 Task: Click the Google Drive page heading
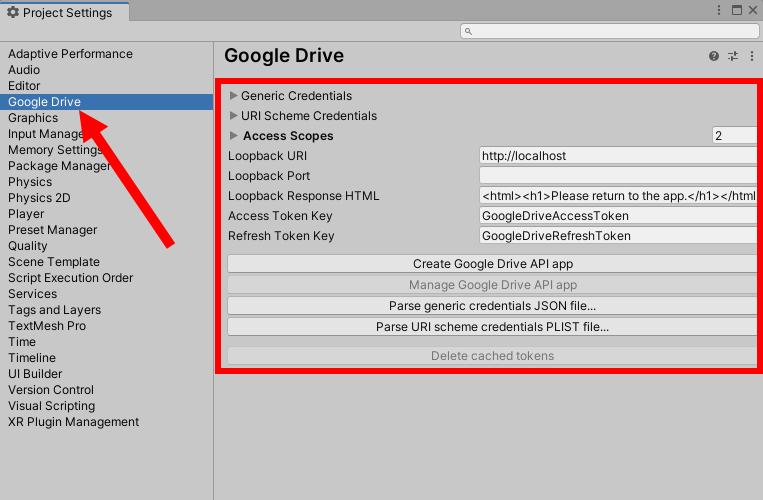pos(284,55)
